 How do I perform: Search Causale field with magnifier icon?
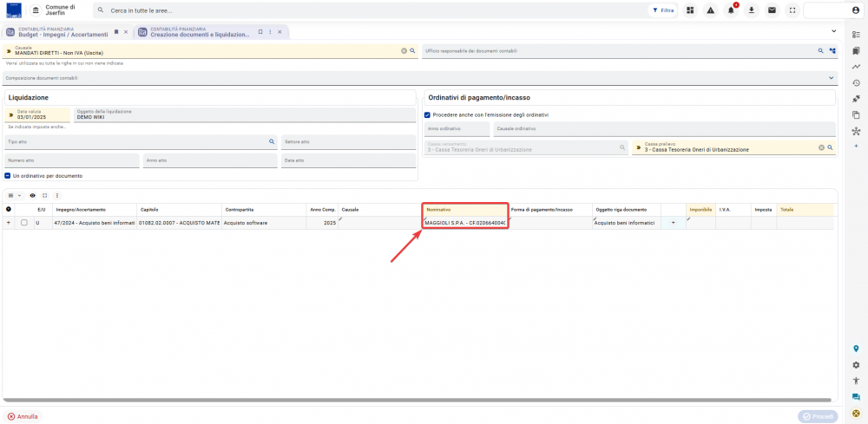(411, 51)
